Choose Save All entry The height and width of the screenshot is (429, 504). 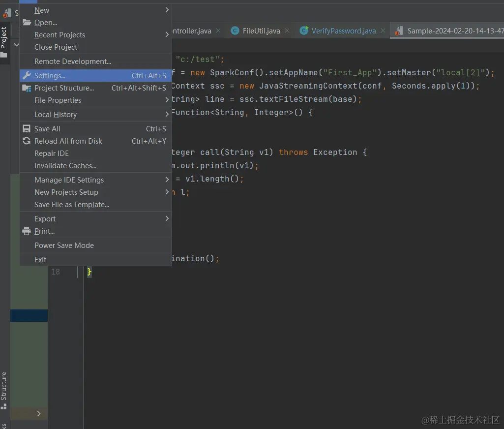pyautogui.click(x=95, y=129)
